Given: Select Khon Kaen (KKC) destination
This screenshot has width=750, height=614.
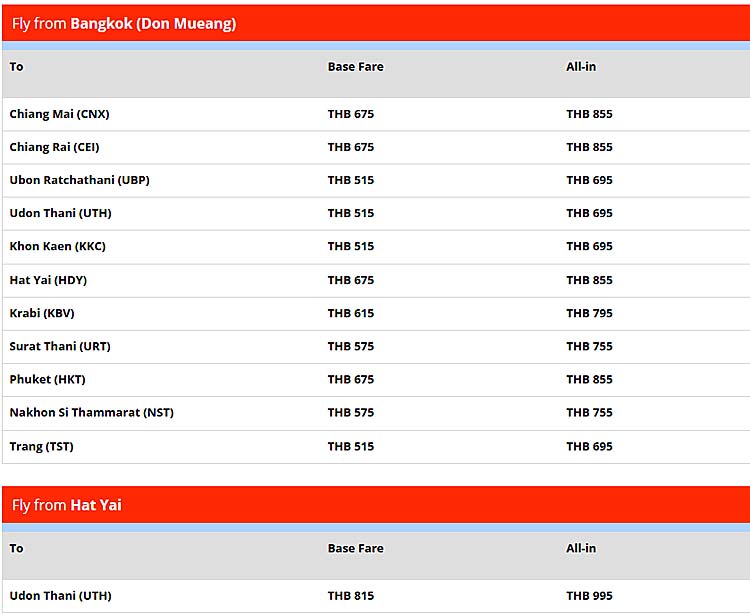Looking at the screenshot, I should (x=57, y=246).
